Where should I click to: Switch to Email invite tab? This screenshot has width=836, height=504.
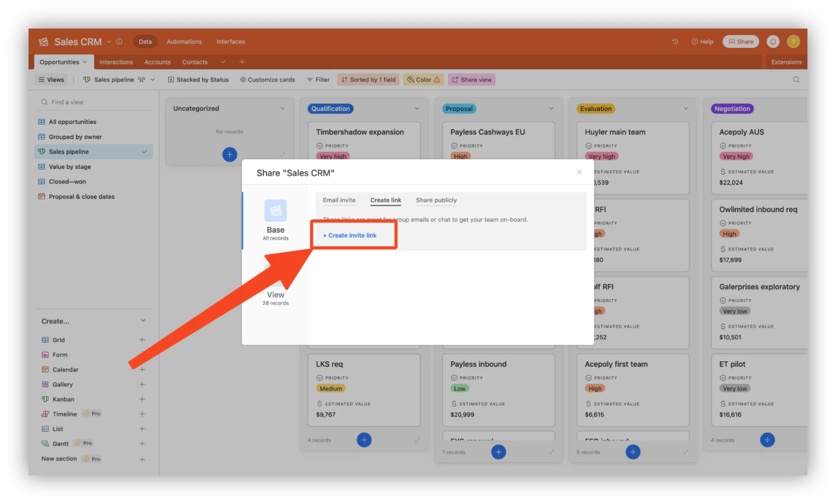[x=339, y=200]
